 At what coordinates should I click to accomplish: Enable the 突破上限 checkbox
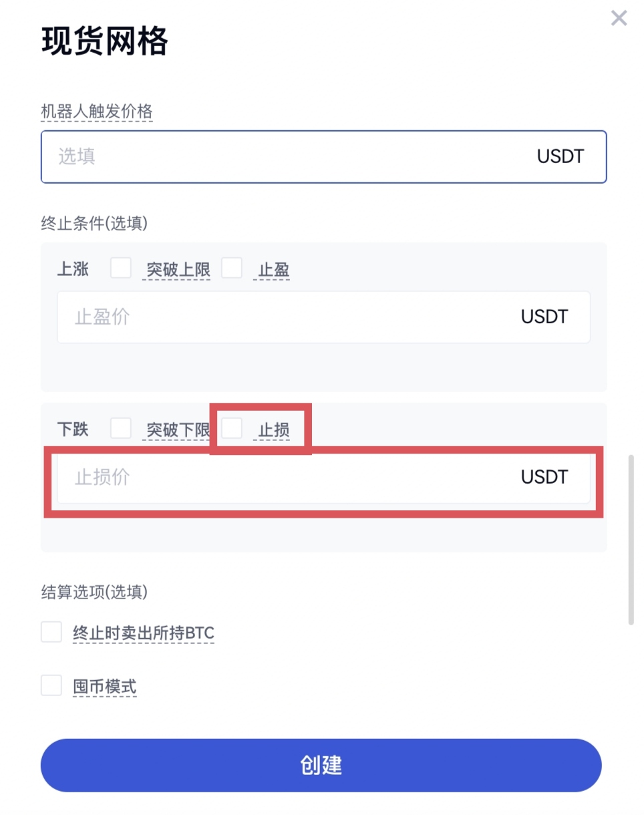[x=121, y=269]
